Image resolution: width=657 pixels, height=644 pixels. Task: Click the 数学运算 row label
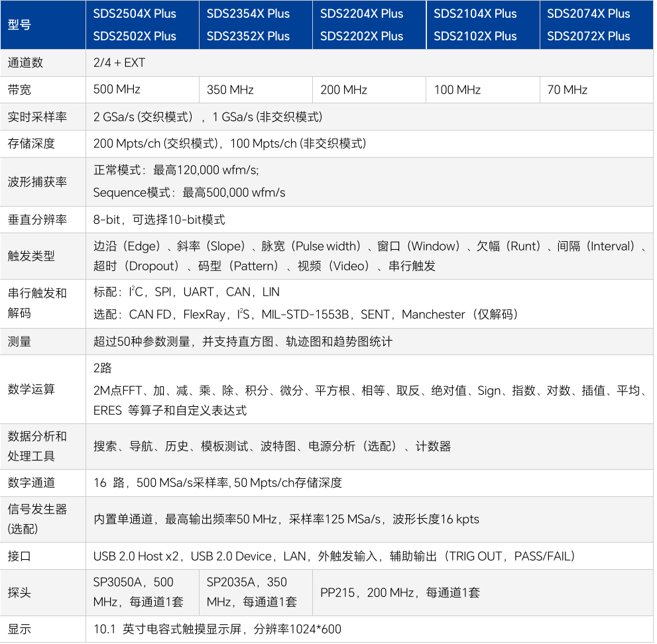(31, 390)
